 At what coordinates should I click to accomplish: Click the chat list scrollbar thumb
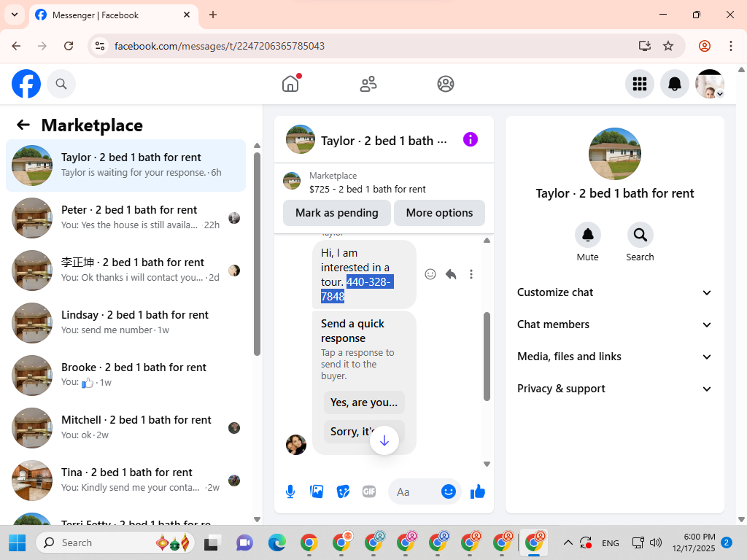click(258, 254)
